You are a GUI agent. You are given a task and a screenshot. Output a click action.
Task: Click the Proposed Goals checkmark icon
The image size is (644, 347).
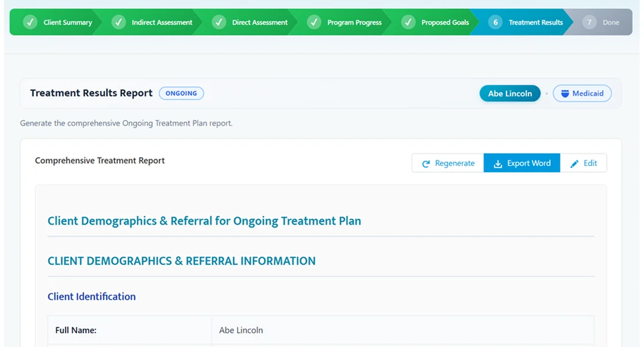click(408, 22)
